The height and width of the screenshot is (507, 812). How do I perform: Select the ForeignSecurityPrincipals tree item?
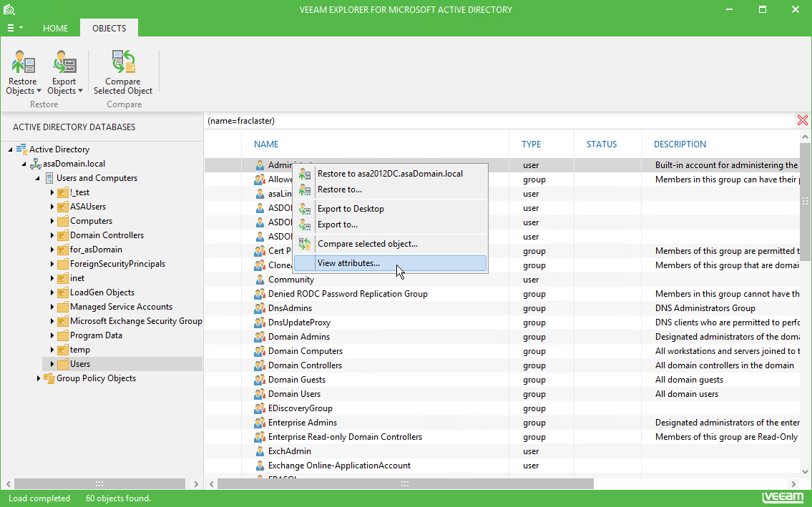click(x=117, y=264)
